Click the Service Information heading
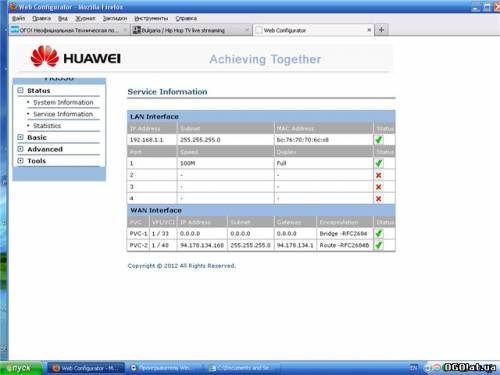The width and height of the screenshot is (500, 375). [x=167, y=92]
